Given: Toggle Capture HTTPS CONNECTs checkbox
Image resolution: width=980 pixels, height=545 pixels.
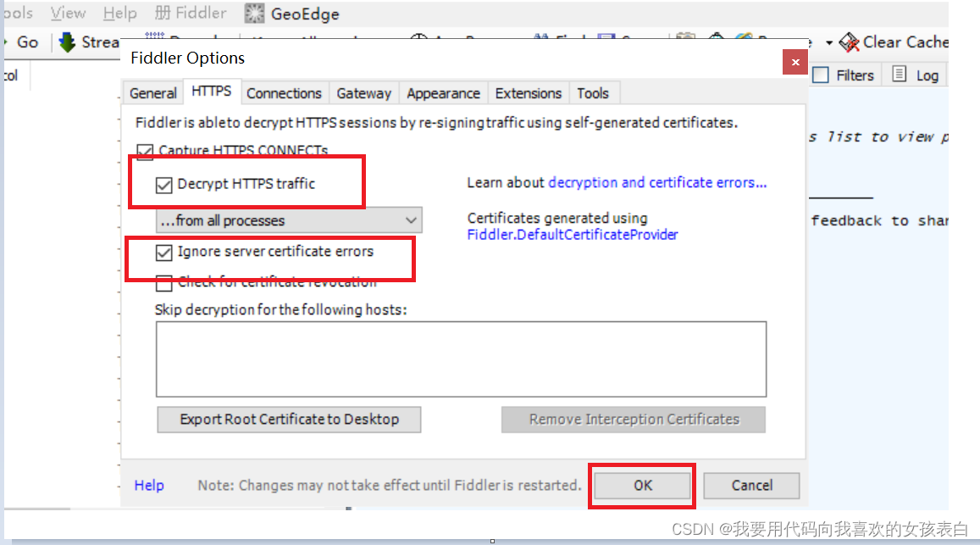Looking at the screenshot, I should [x=145, y=152].
